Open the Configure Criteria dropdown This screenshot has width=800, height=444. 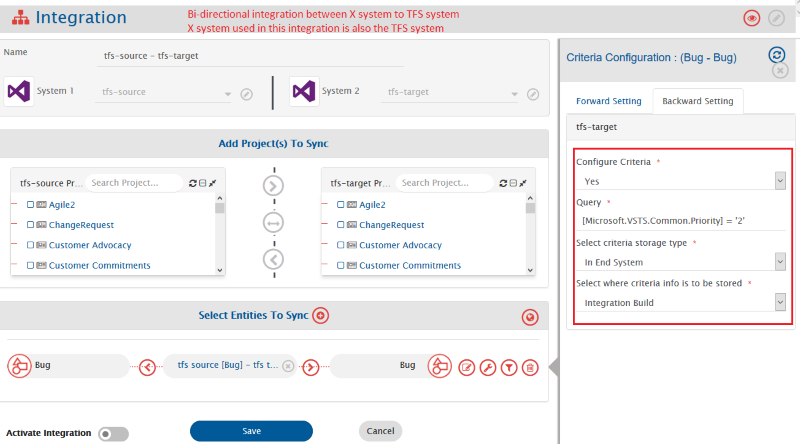tap(682, 181)
